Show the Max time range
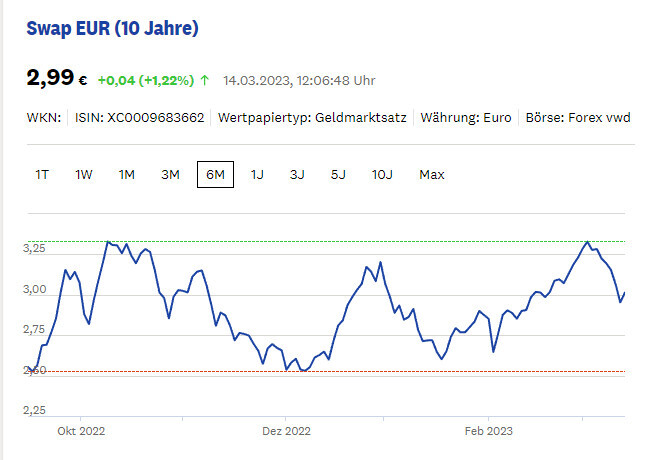Screen dimensions: 656x460 pyautogui.click(x=432, y=175)
